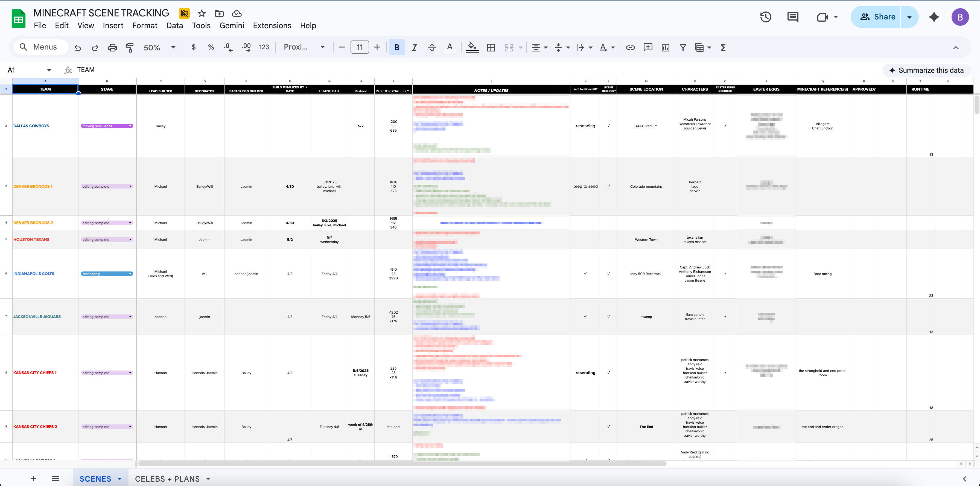
Task: Open Dallas Cowboys stage dropdown
Action: pos(107,126)
